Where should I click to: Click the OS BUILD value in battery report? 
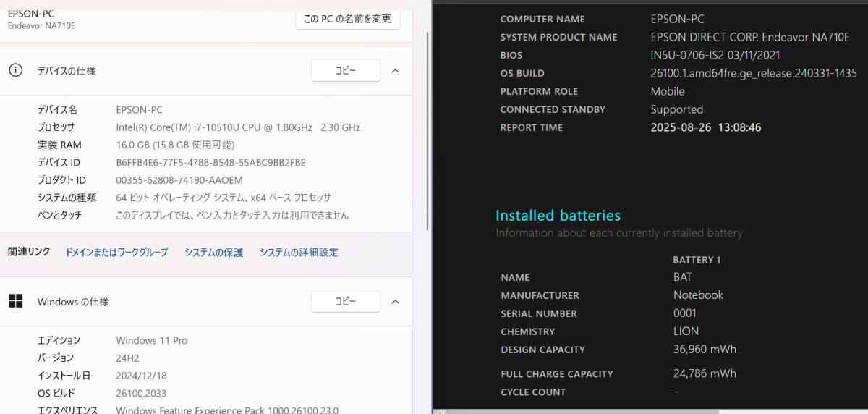coord(754,73)
